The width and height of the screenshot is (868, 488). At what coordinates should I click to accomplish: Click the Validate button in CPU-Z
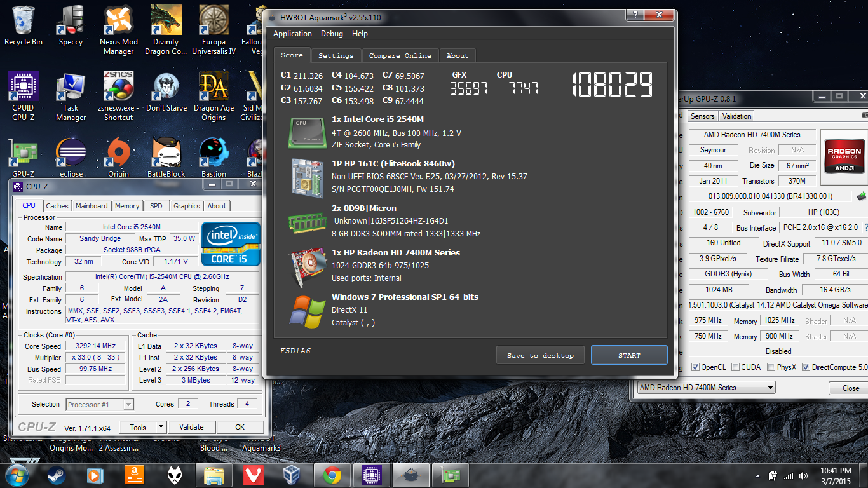191,428
